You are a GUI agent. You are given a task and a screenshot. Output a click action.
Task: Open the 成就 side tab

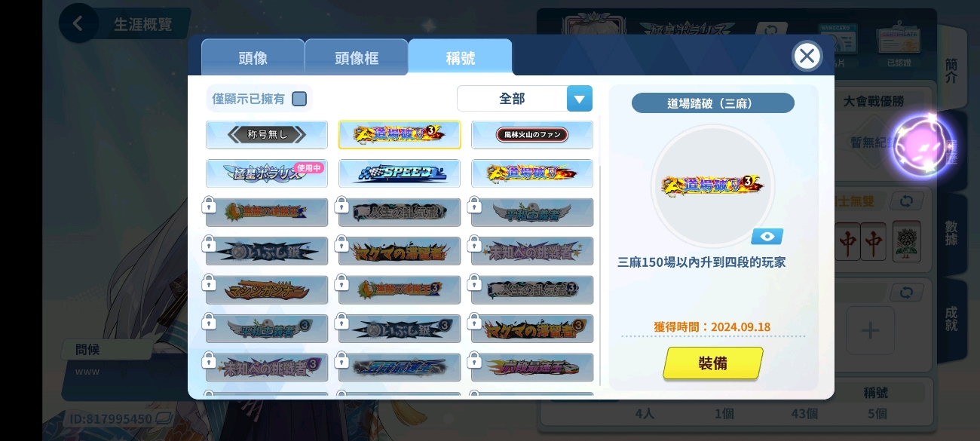pyautogui.click(x=951, y=320)
